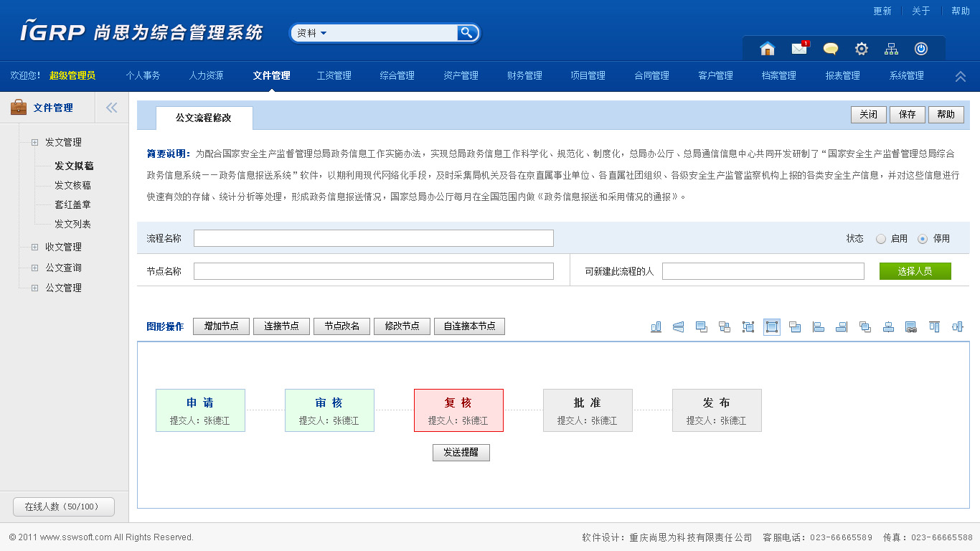
Task: Open the mail inbox with notification badge
Action: pos(799,49)
